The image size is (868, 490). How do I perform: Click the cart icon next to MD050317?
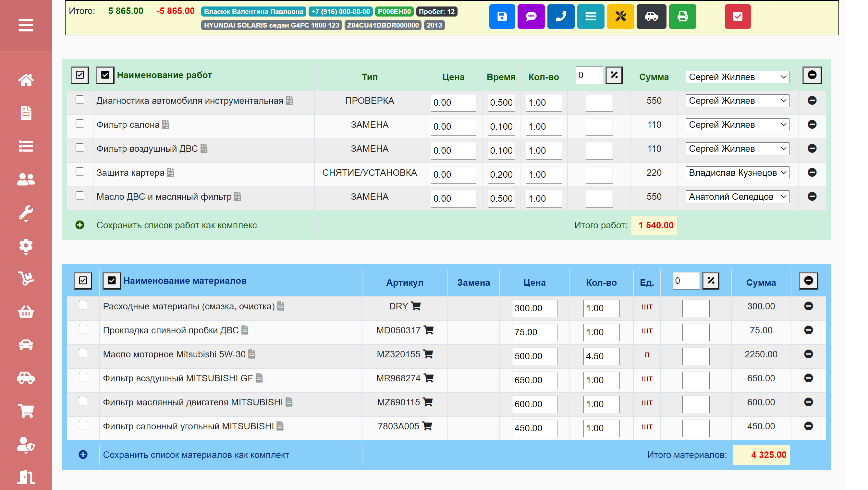tap(428, 329)
